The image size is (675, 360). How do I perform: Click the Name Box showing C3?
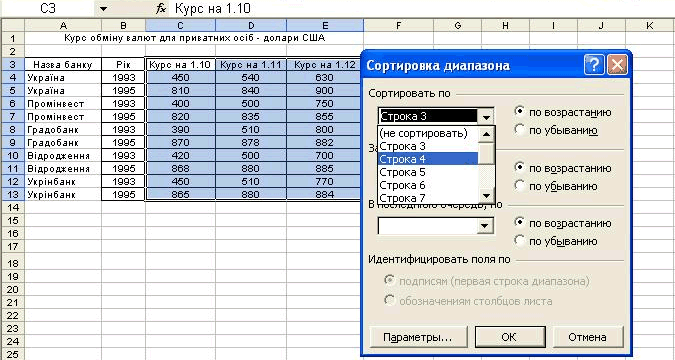click(48, 9)
